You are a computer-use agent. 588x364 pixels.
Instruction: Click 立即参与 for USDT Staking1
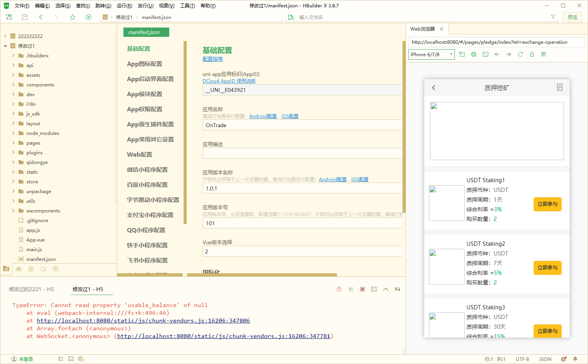pyautogui.click(x=548, y=204)
